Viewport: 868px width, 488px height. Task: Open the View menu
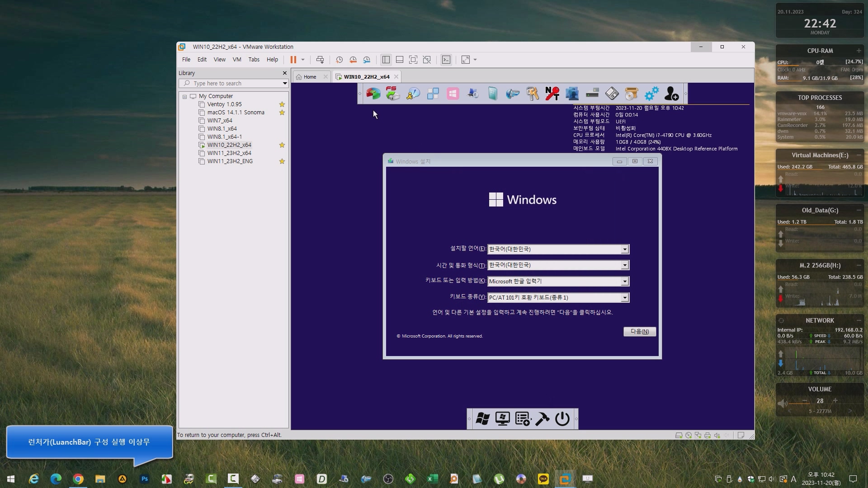(220, 60)
